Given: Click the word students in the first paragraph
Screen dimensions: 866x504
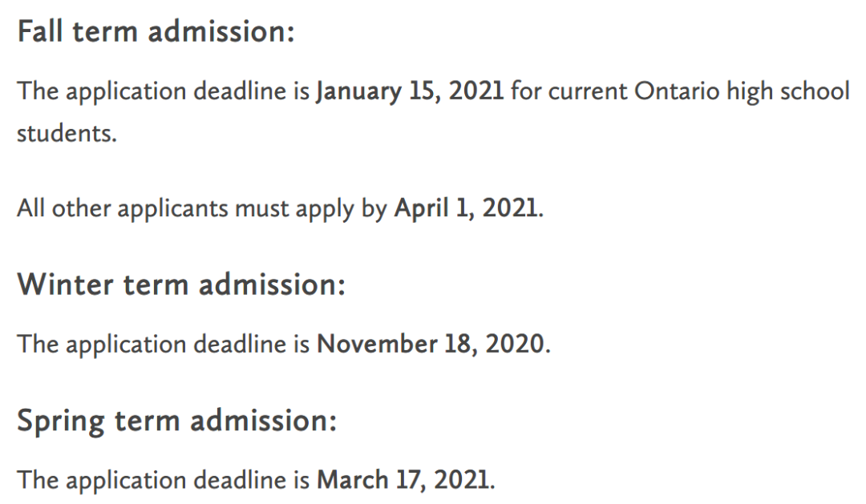Looking at the screenshot, I should 67,133.
